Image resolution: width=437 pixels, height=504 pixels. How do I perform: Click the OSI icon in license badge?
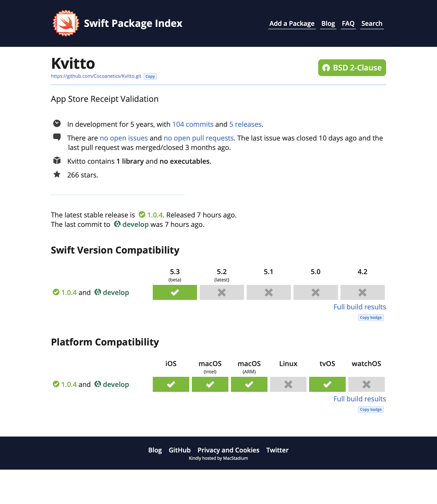[326, 68]
